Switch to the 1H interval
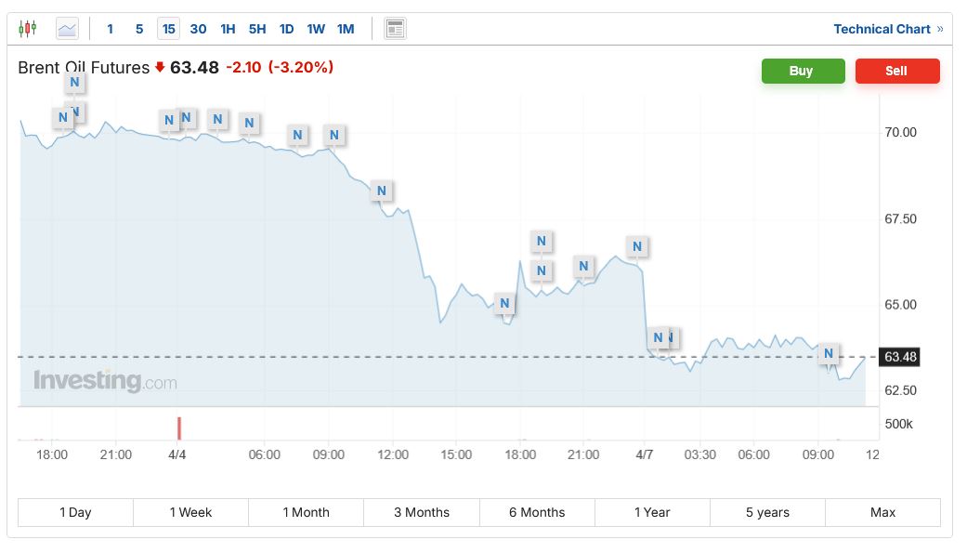980x553 pixels. (x=228, y=29)
